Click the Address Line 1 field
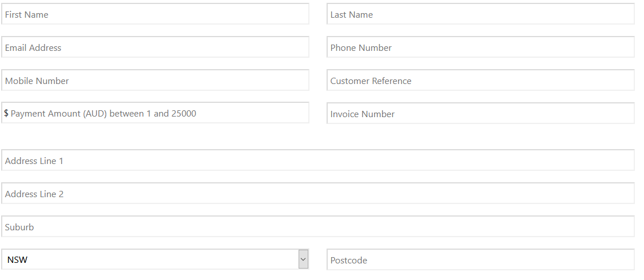The image size is (644, 280). point(317,161)
